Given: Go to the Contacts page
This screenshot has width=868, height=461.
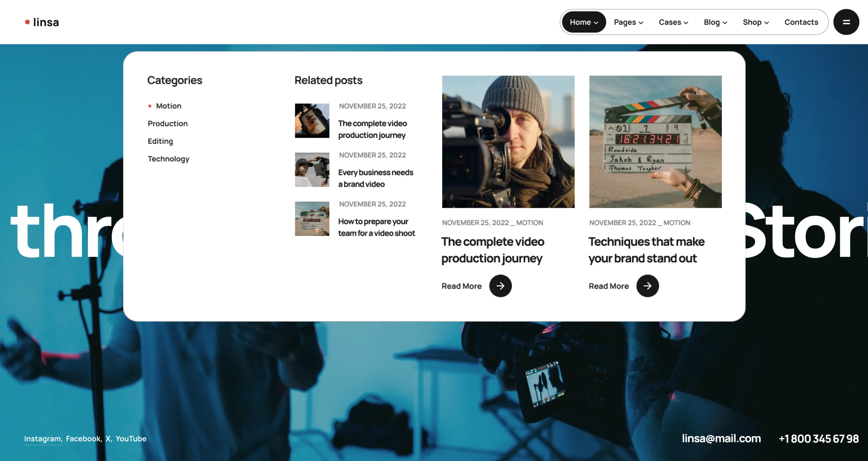Looking at the screenshot, I should [x=801, y=22].
